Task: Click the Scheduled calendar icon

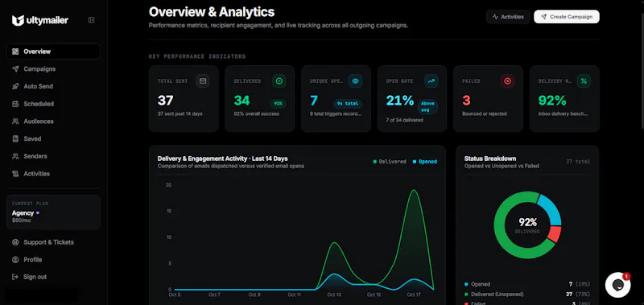Action: [x=15, y=104]
